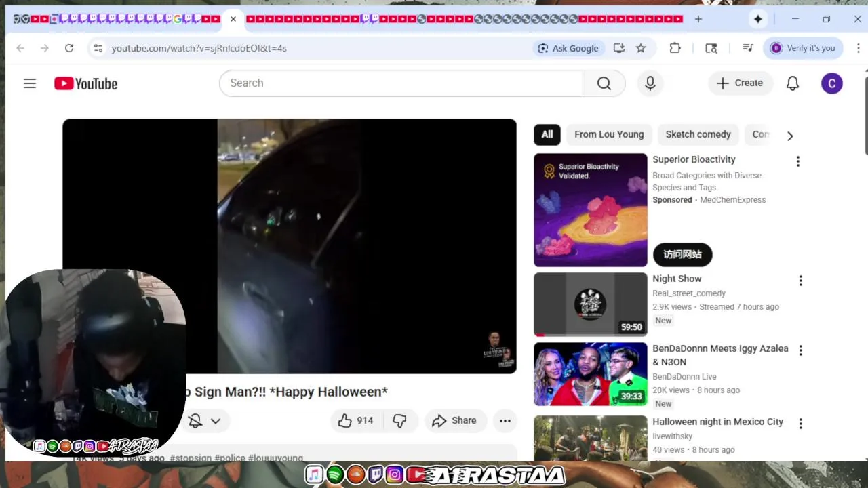Open the Night Show video thumbnail
Viewport: 868px width, 488px height.
click(591, 304)
